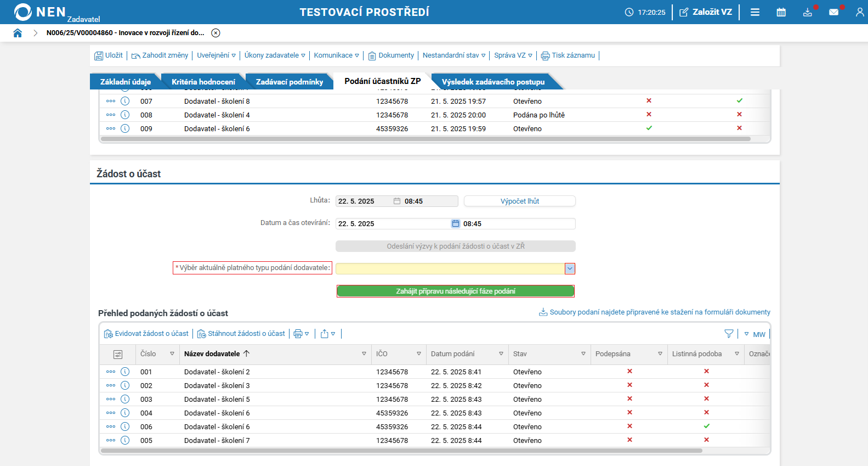Image resolution: width=868 pixels, height=466 pixels.
Task: Open the user profile icon
Action: (x=860, y=12)
